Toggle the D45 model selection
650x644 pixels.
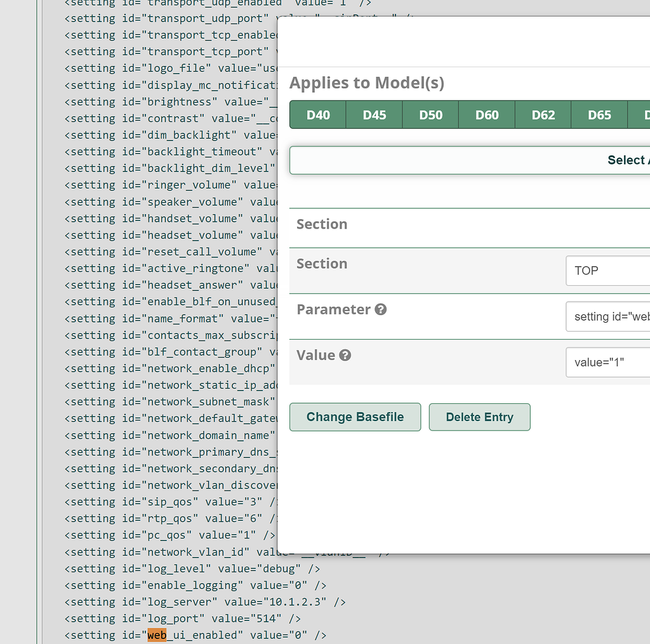(374, 114)
